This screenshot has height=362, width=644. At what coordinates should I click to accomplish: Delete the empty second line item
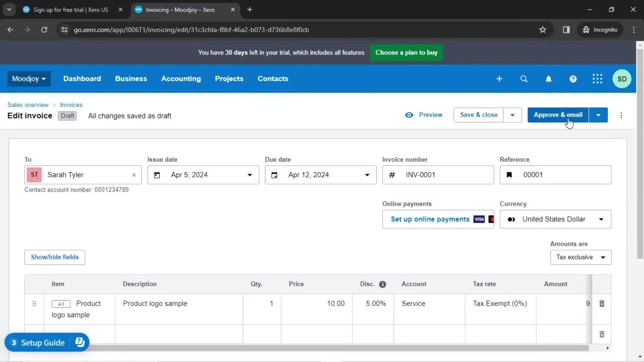click(x=602, y=334)
